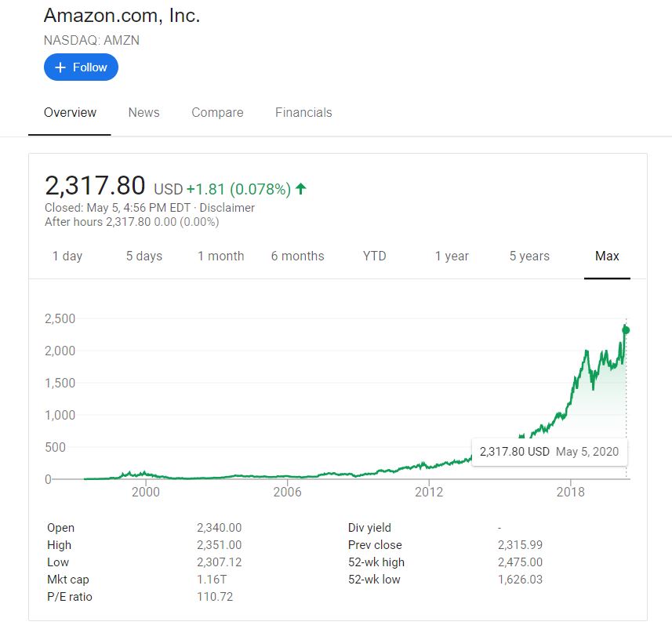Click the Follow button
Image resolution: width=672 pixels, height=629 pixels.
(81, 67)
